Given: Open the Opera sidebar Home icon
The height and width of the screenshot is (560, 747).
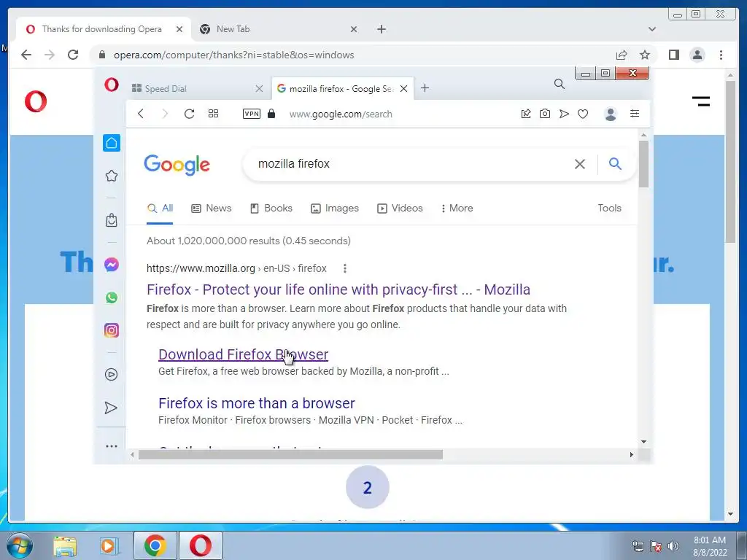Looking at the screenshot, I should click(x=112, y=143).
